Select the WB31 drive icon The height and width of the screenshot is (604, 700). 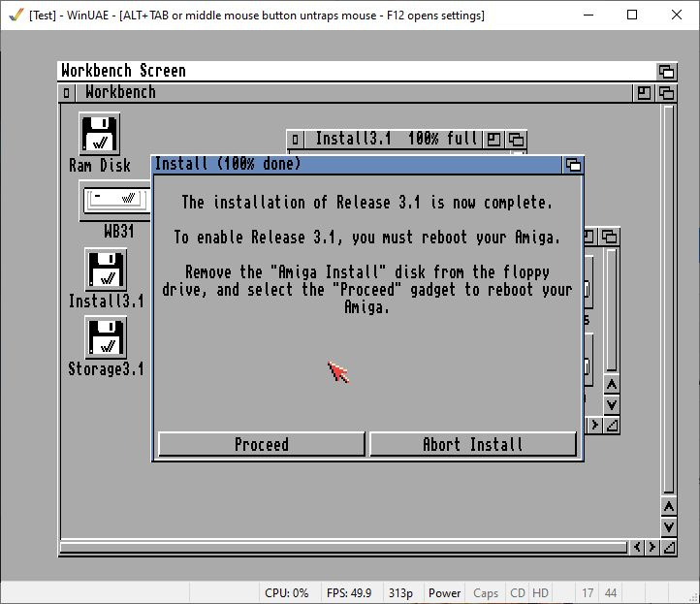(x=115, y=201)
